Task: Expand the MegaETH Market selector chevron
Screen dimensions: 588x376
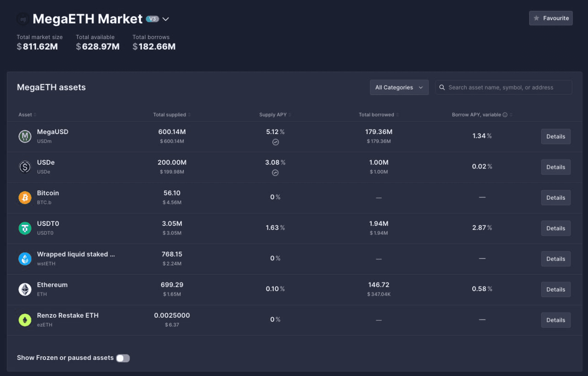Action: (166, 19)
